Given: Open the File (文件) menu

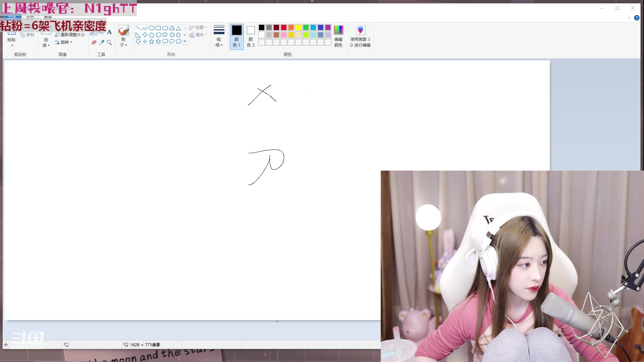Looking at the screenshot, I should (12, 17).
